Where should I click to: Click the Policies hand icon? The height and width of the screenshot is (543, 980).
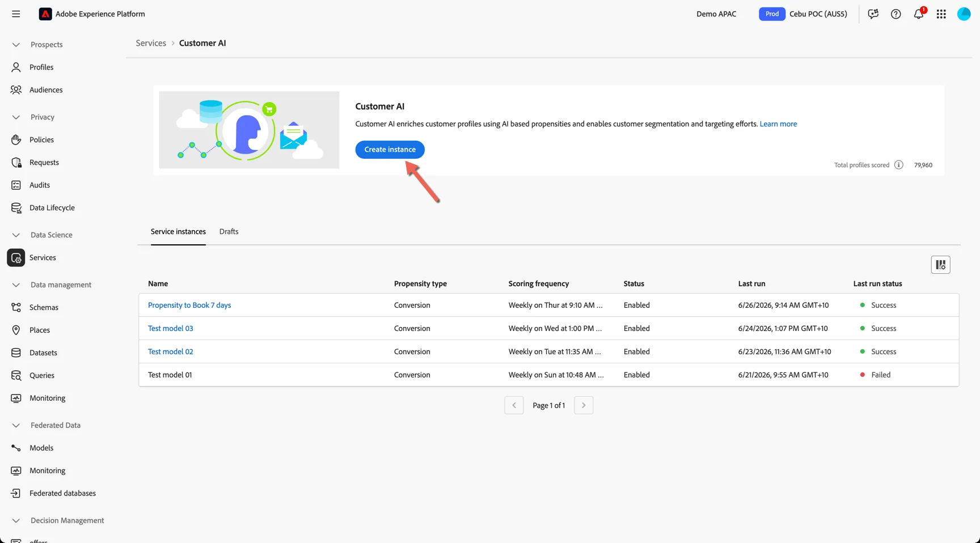tap(16, 140)
